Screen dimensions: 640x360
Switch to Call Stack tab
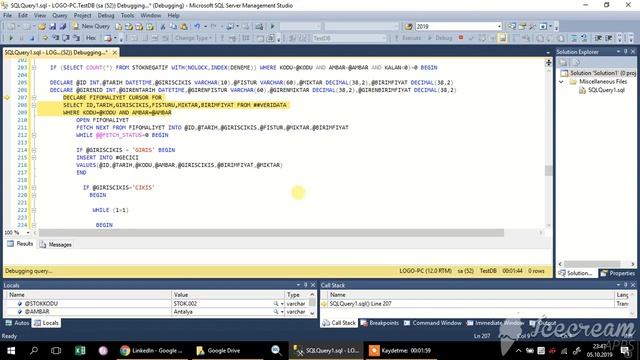(339, 323)
